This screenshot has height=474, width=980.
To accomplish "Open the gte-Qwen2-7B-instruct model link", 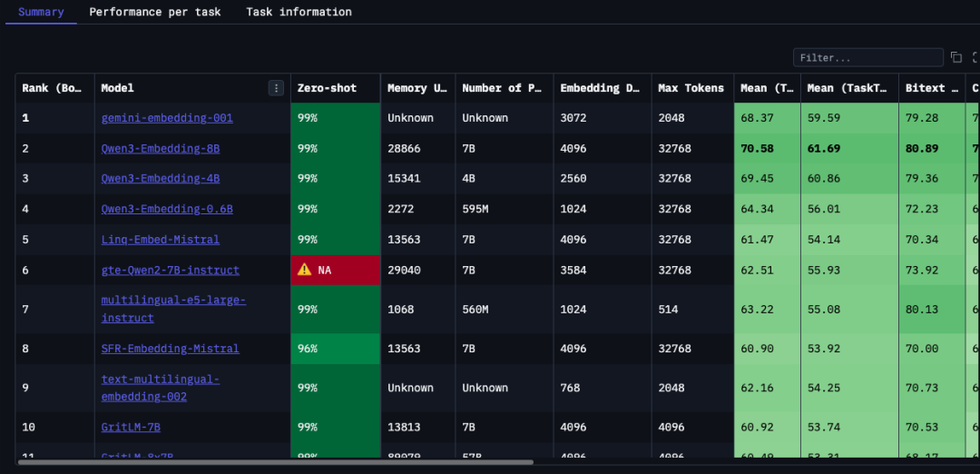I will (x=170, y=270).
